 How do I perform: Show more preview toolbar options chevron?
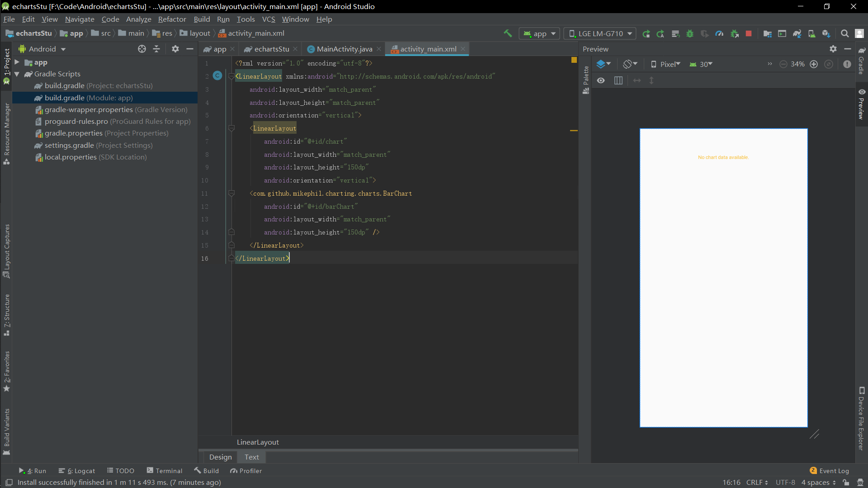click(769, 64)
